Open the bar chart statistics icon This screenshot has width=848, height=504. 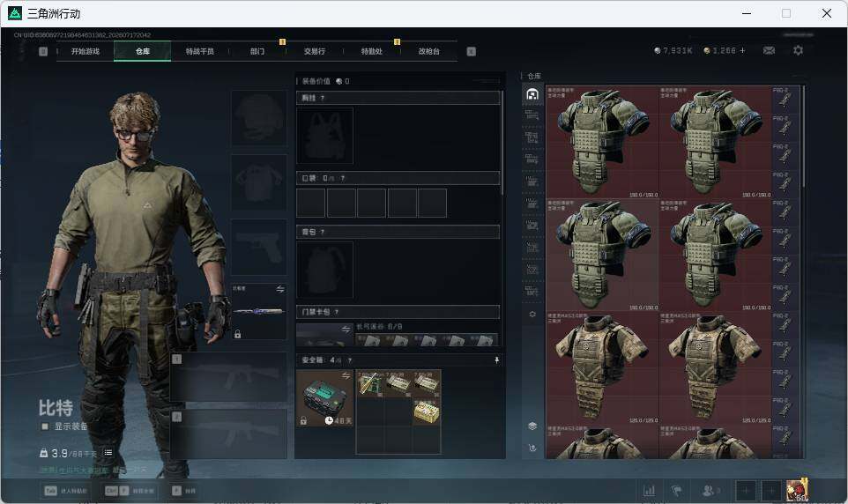coord(649,491)
